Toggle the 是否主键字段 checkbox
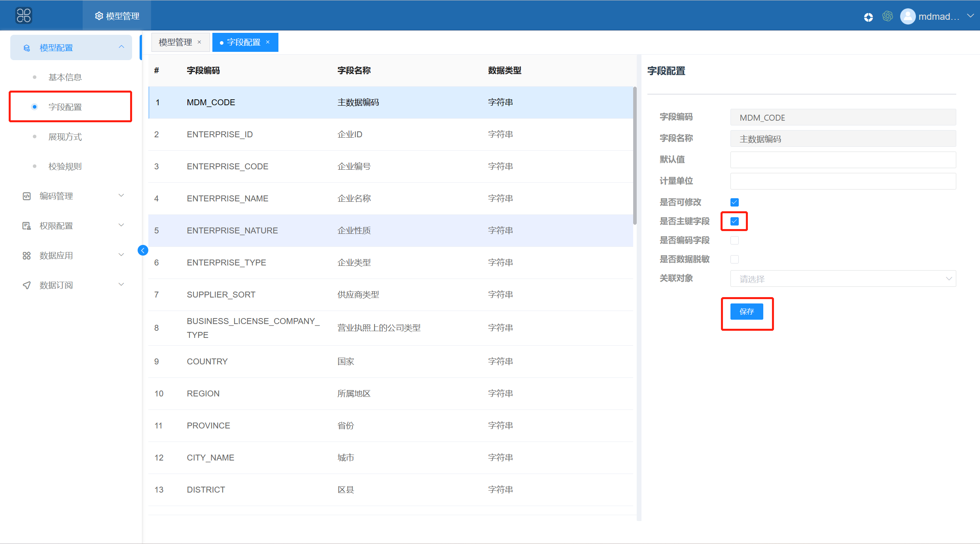The width and height of the screenshot is (980, 544). pyautogui.click(x=734, y=221)
